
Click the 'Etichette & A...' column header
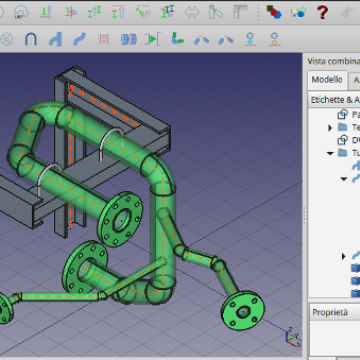pos(334,100)
